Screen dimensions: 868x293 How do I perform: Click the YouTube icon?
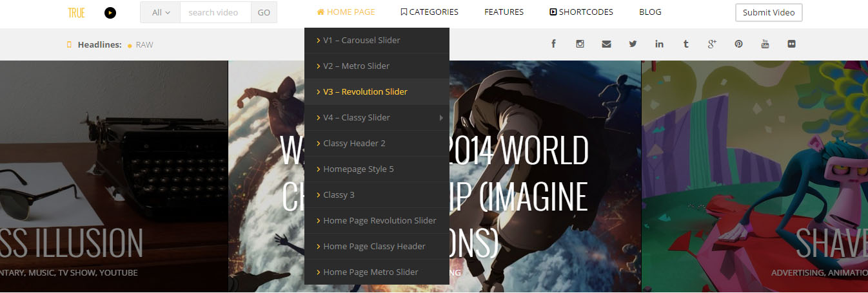click(765, 44)
